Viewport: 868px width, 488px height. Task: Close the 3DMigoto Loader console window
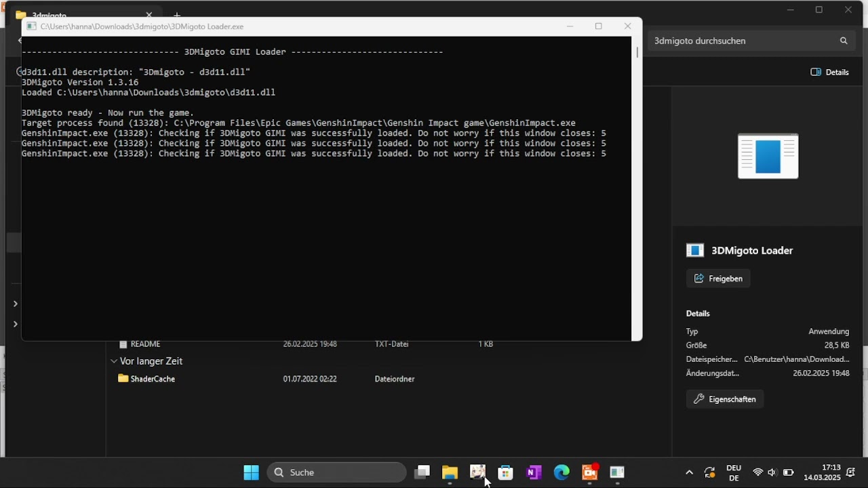click(x=628, y=26)
